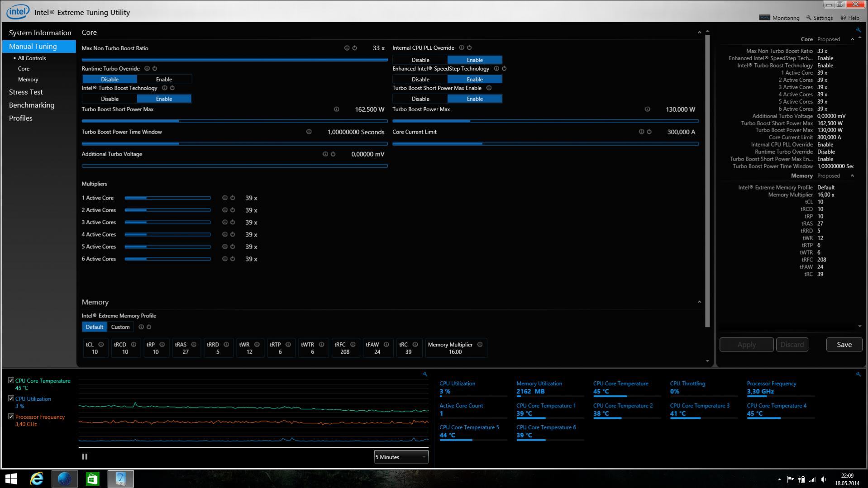
Task: Click the Discard button
Action: (792, 345)
